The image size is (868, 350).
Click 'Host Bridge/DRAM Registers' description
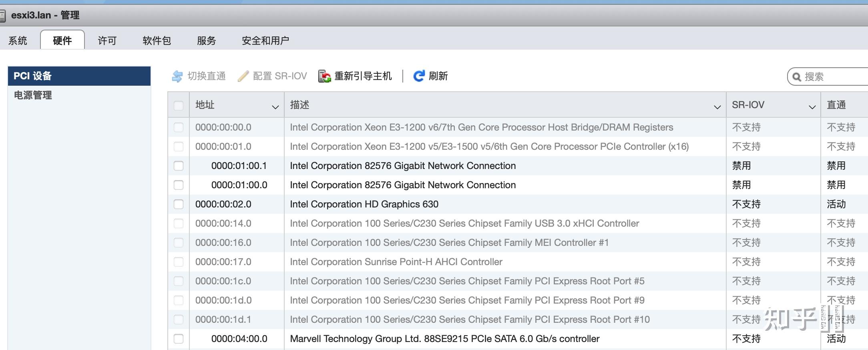coord(482,127)
